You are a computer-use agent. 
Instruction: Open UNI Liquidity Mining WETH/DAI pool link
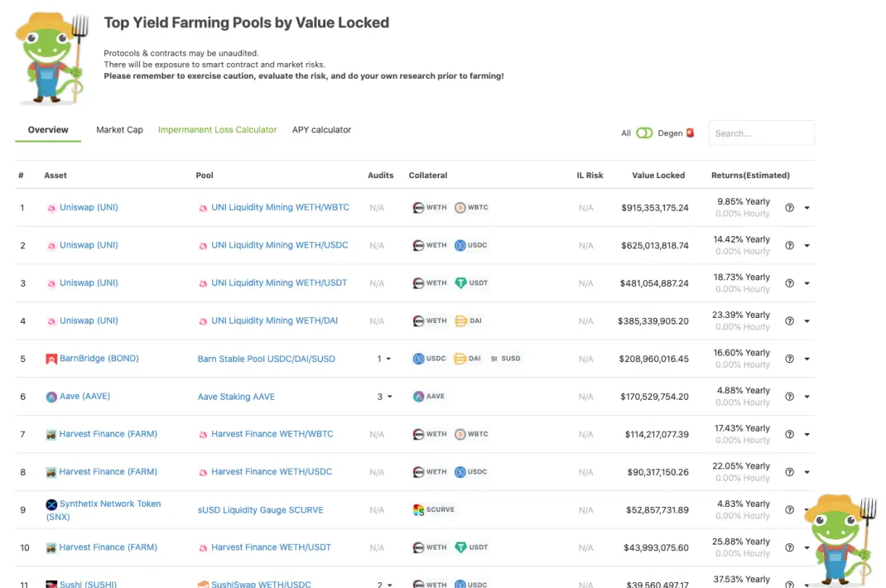click(275, 320)
